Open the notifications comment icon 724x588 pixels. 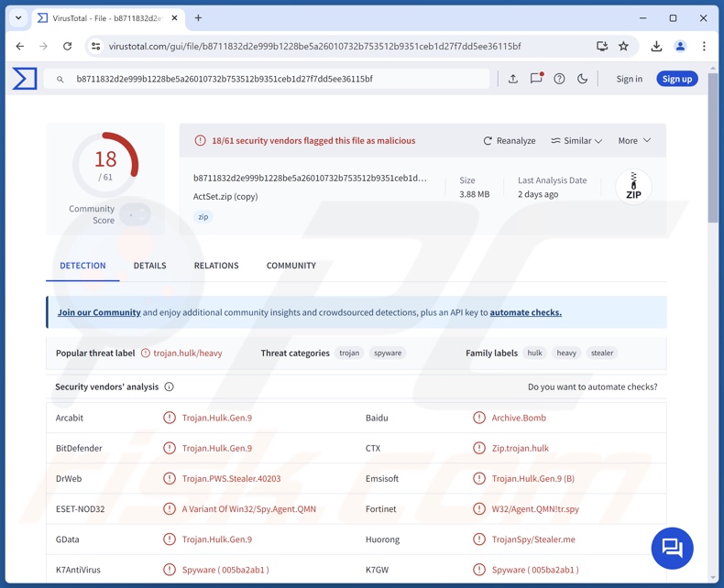click(x=536, y=79)
